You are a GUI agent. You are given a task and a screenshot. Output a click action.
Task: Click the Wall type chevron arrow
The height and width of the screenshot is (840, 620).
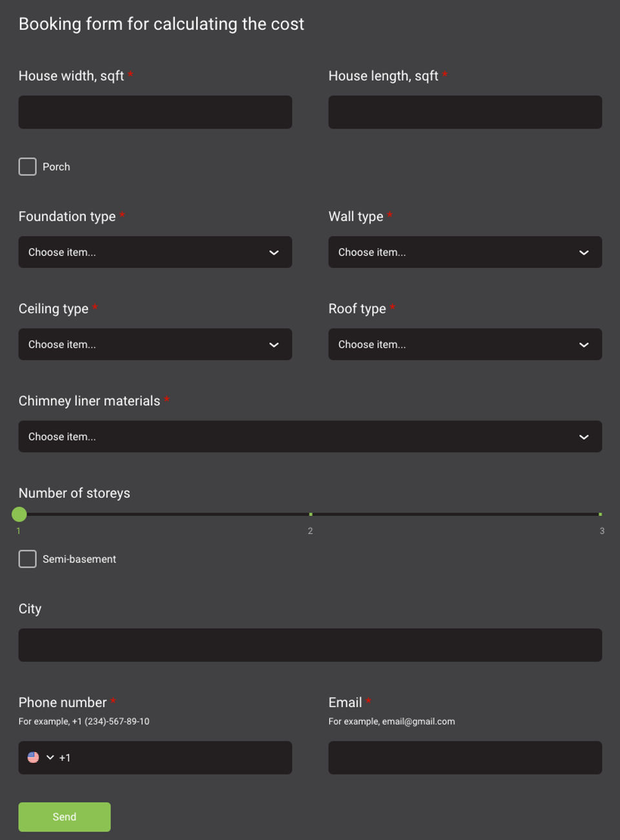584,252
